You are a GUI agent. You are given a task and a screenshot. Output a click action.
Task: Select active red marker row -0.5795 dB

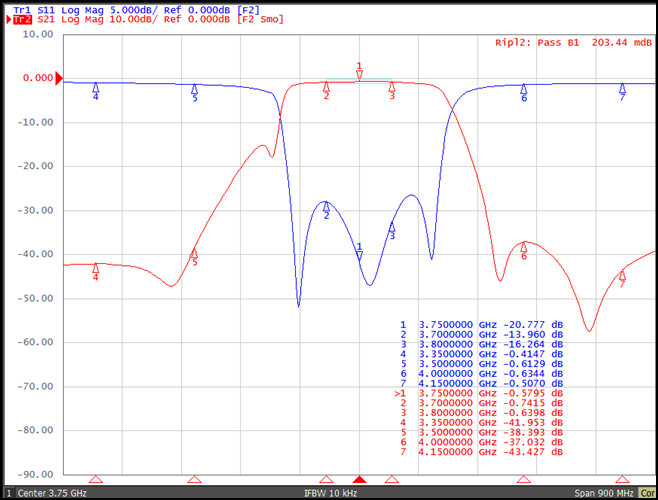(479, 393)
